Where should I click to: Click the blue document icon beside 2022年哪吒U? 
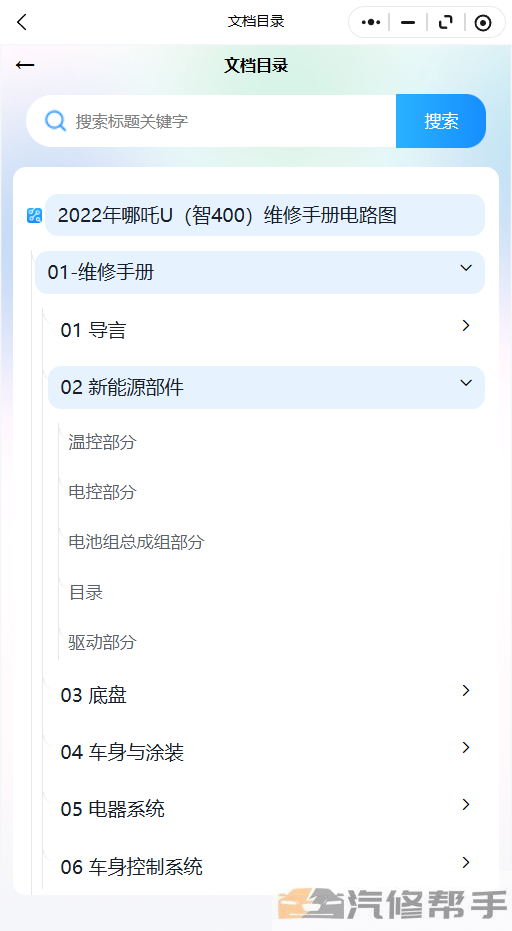click(34, 215)
